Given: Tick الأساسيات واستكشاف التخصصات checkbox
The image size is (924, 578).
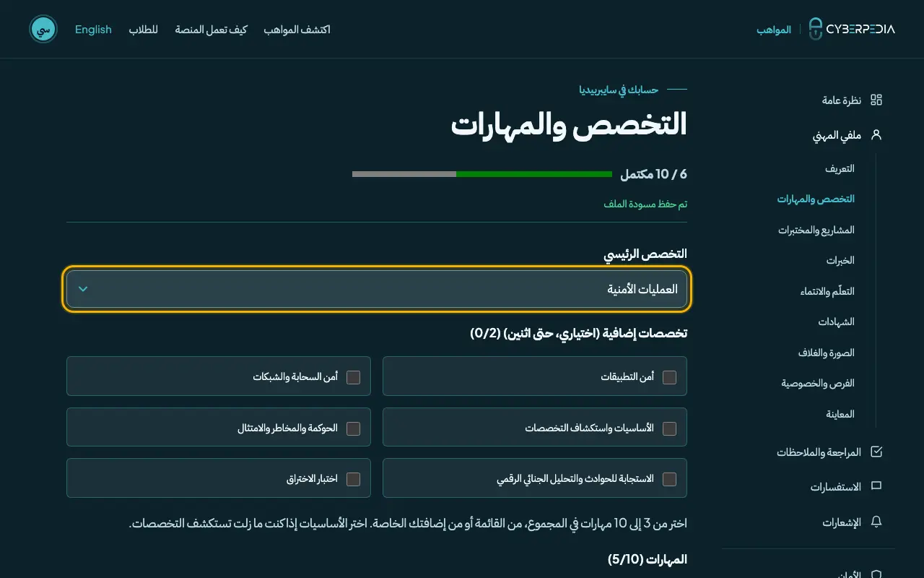Looking at the screenshot, I should pyautogui.click(x=669, y=428).
